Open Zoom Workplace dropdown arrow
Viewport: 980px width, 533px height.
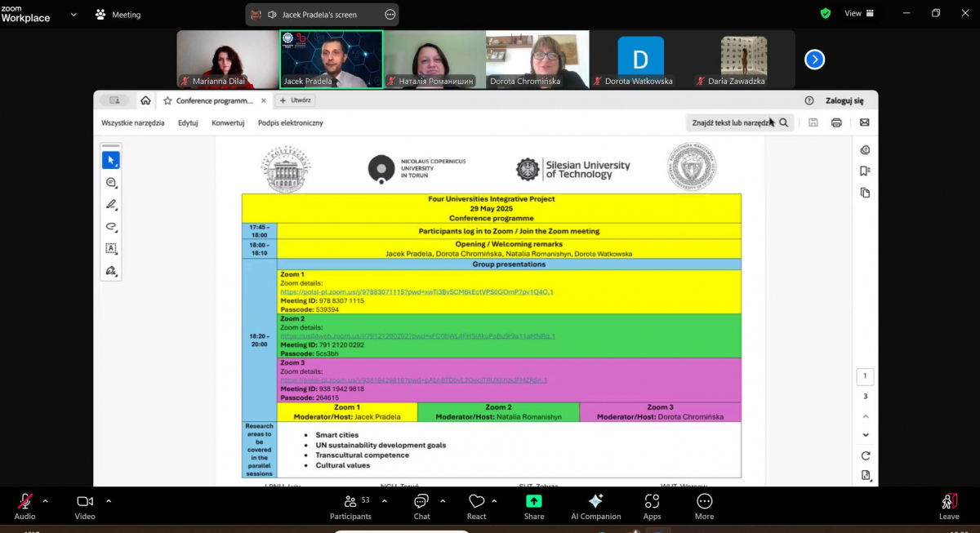pyautogui.click(x=74, y=15)
